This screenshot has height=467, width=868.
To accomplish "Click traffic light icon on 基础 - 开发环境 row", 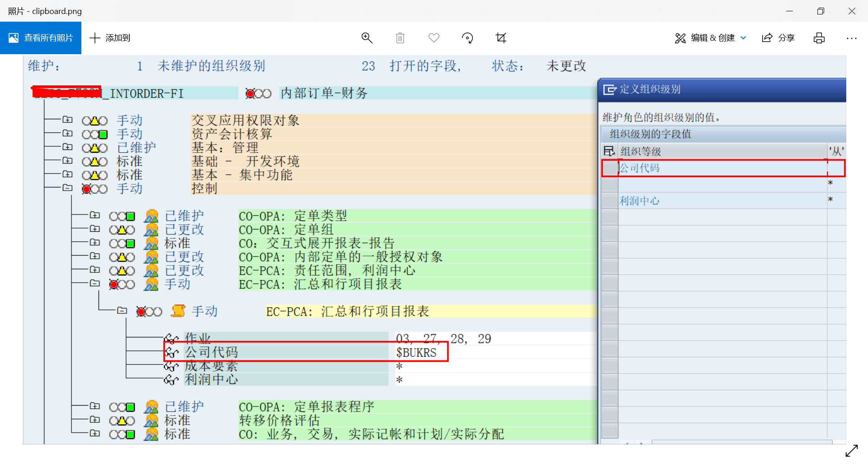I will [x=94, y=161].
